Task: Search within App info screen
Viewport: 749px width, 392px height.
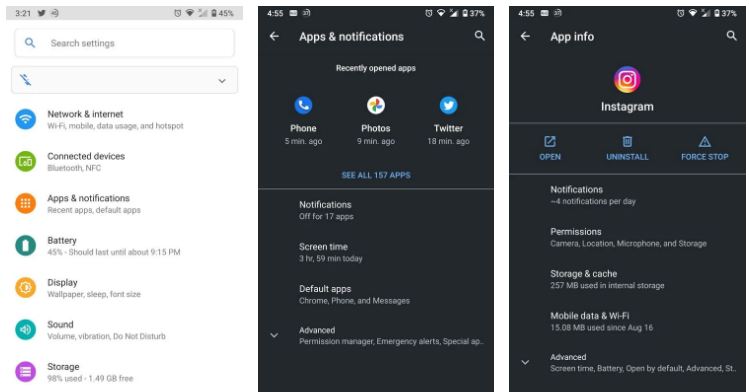Action: click(x=731, y=36)
